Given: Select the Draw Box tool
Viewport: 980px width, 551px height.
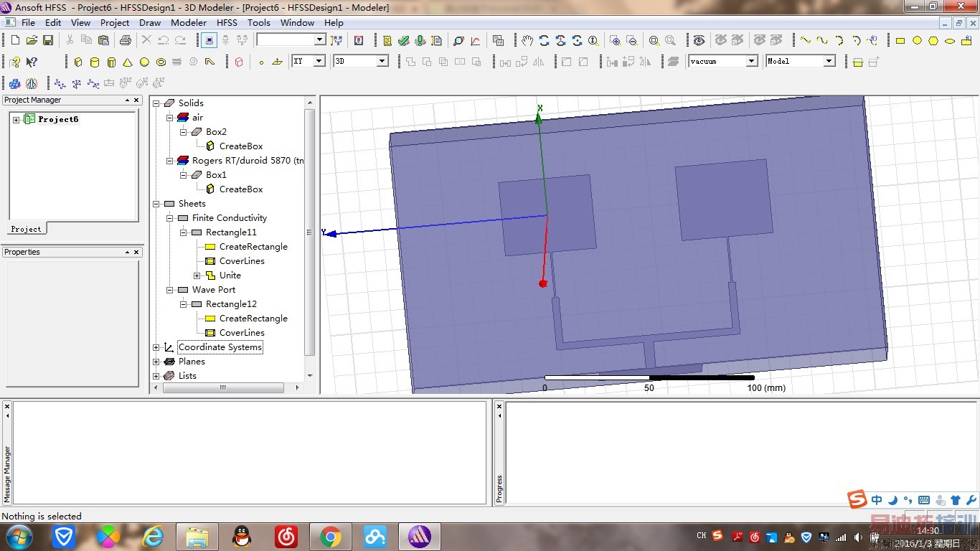Looking at the screenshot, I should coord(78,62).
